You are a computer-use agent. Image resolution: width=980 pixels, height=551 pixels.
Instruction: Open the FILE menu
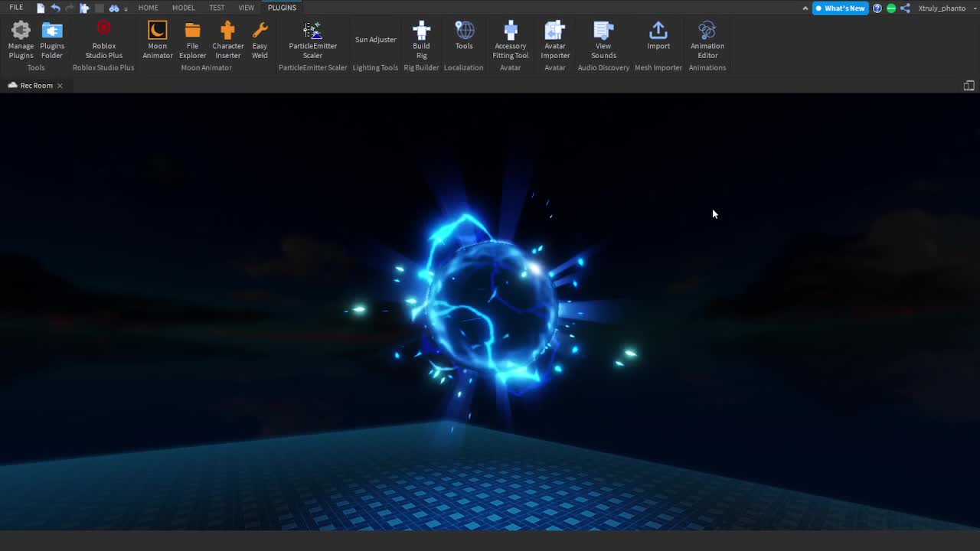(16, 8)
